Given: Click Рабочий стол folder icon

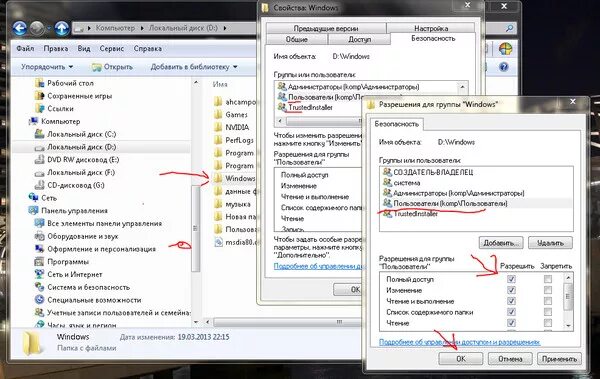Looking at the screenshot, I should (x=39, y=83).
